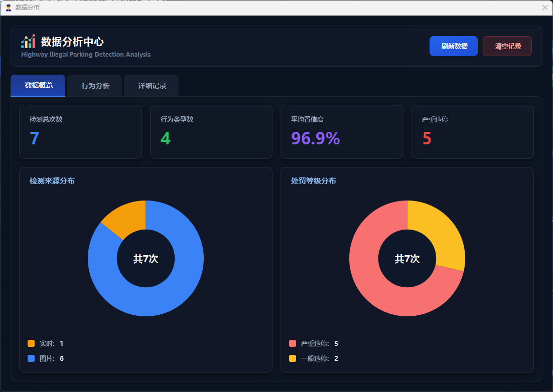
Task: Click the blue 图片 legend swatch
Action: 31,358
